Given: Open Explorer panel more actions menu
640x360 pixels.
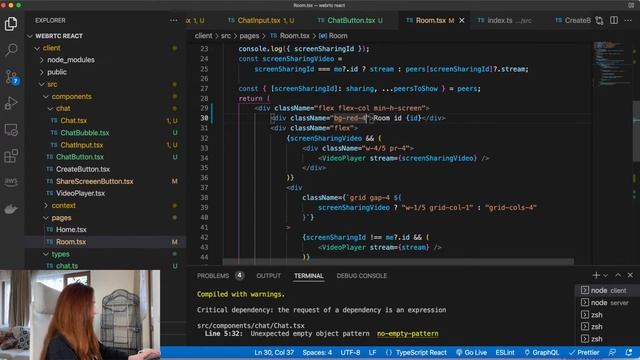Looking at the screenshot, I should [x=173, y=20].
